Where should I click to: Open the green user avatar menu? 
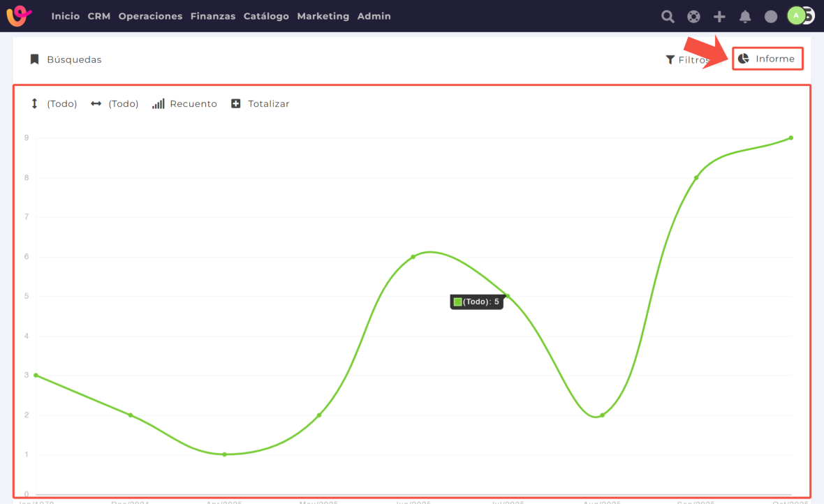796,15
